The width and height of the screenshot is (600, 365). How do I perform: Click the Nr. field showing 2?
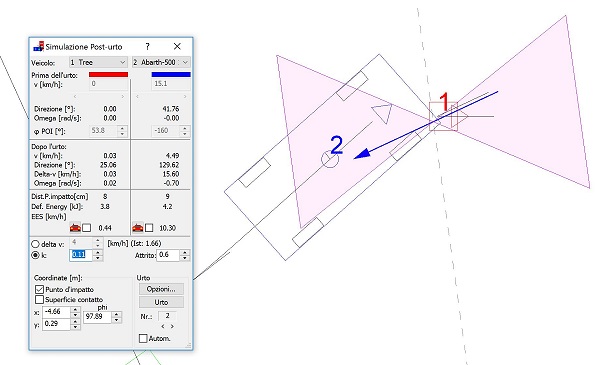[167, 316]
